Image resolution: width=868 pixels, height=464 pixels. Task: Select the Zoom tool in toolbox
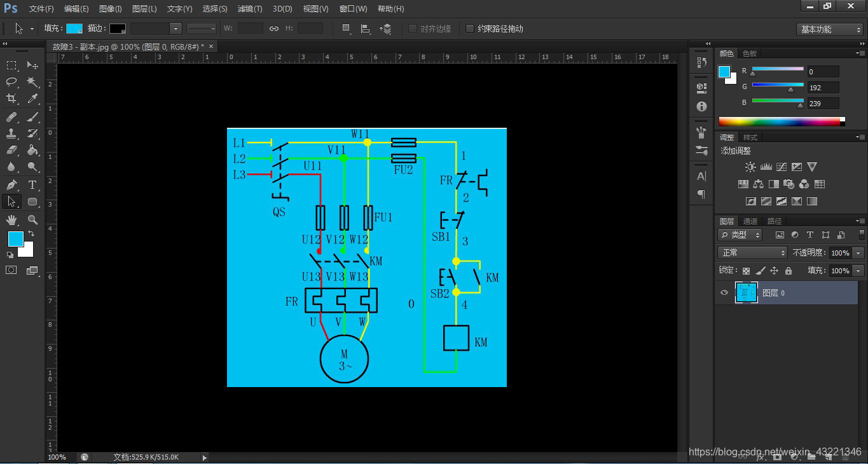pos(32,220)
